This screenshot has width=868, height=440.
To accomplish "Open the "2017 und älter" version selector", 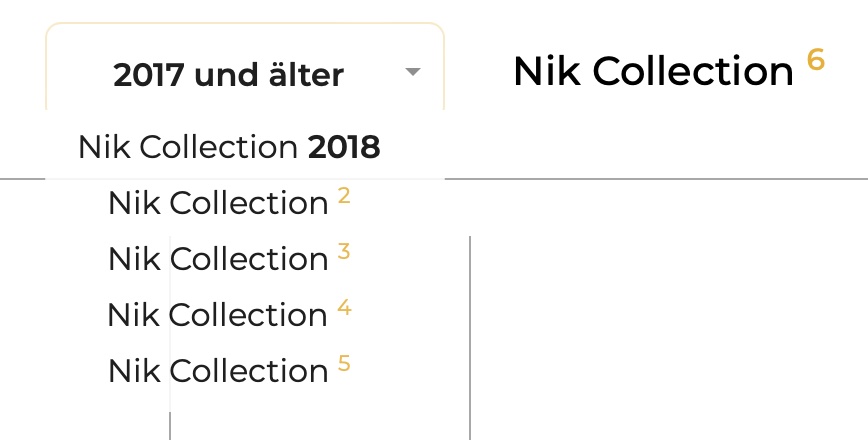I will (x=229, y=74).
